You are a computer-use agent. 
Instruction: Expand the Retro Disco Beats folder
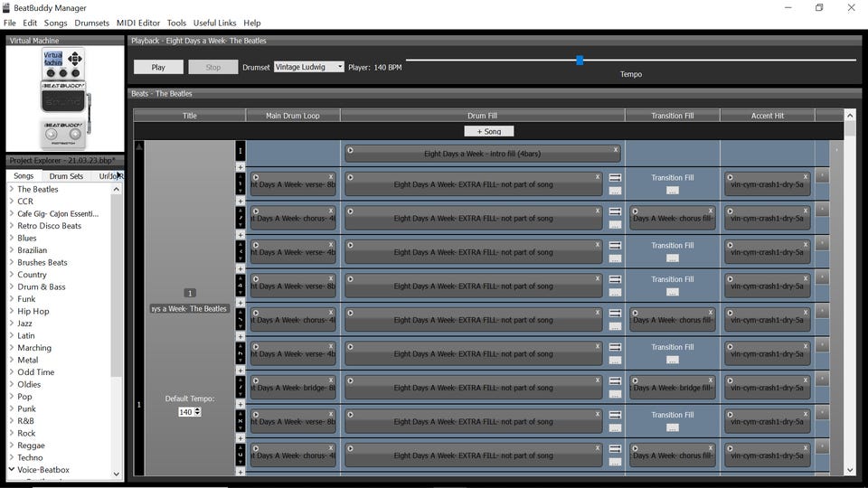tap(12, 225)
